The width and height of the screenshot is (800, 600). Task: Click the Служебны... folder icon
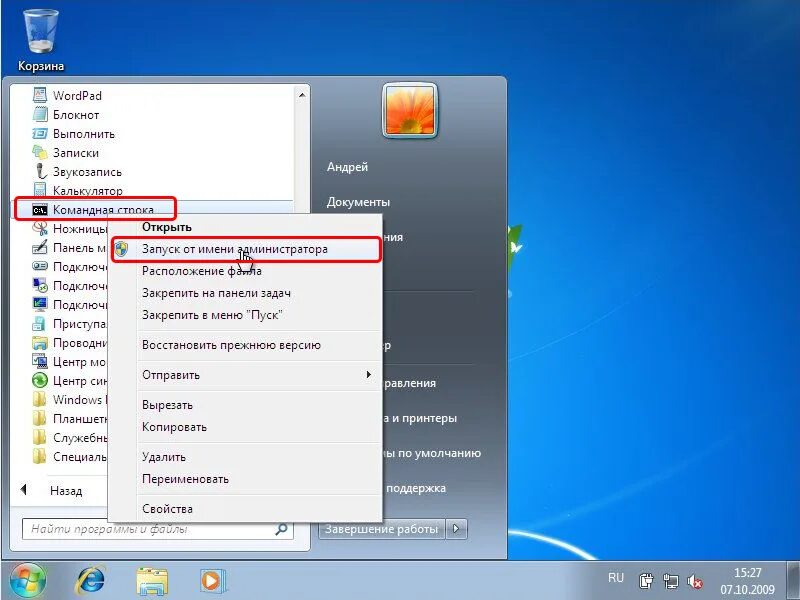(39, 438)
